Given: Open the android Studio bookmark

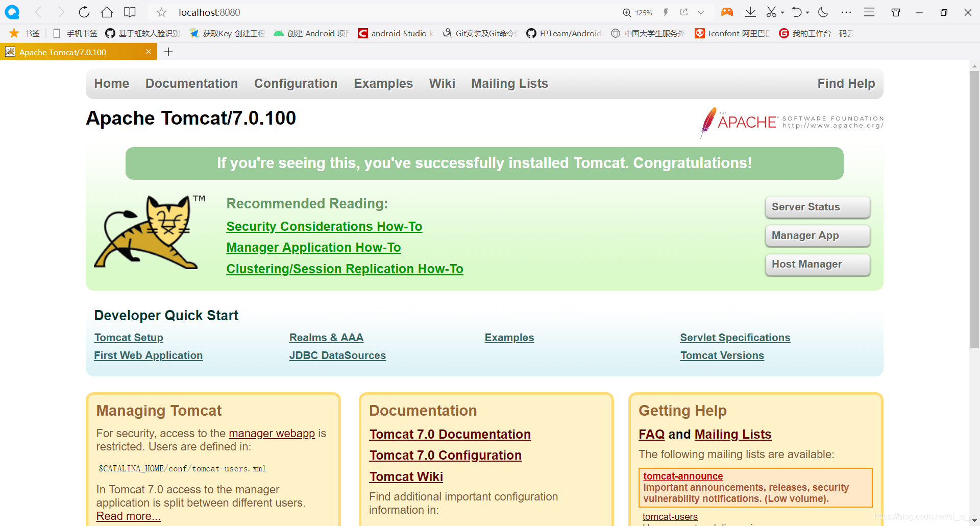Looking at the screenshot, I should [x=396, y=33].
